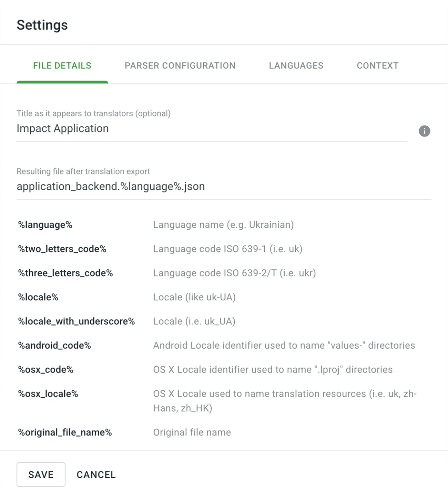Select the Context tab
Image resolution: width=448 pixels, height=498 pixels.
tap(377, 66)
